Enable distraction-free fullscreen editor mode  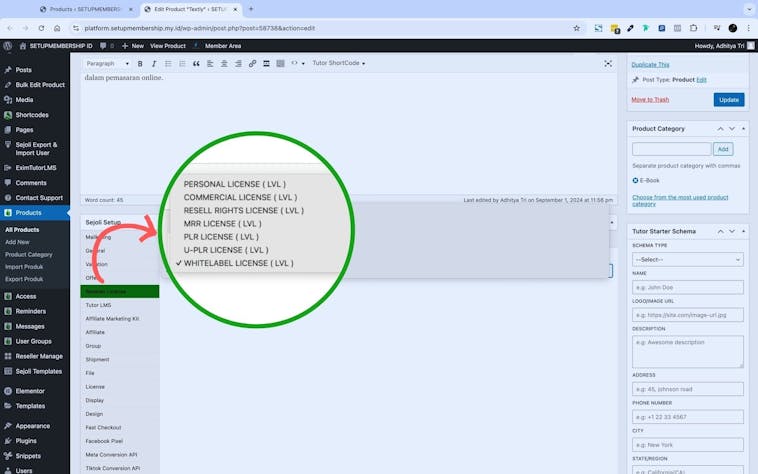click(608, 63)
